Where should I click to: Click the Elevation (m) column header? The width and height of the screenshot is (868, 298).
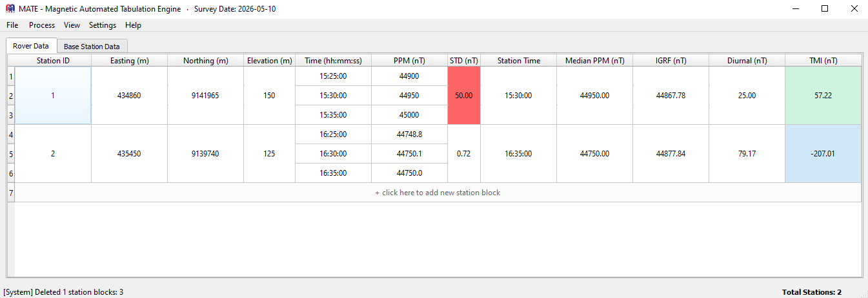click(269, 61)
